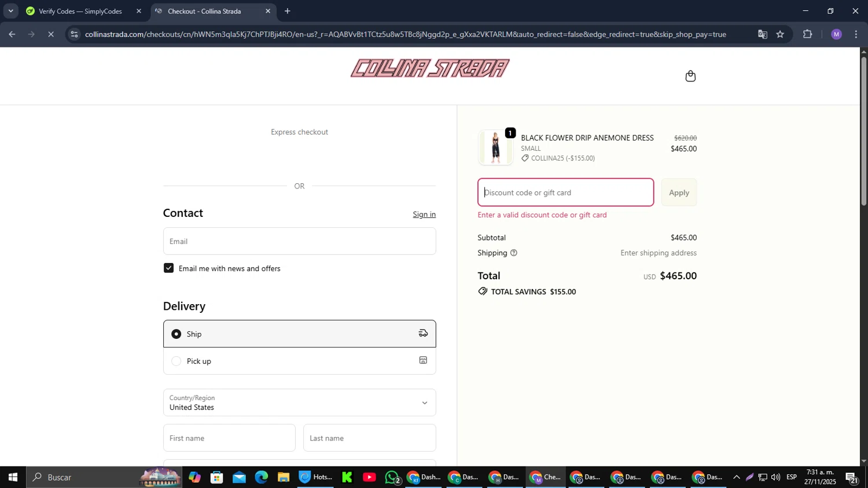The image size is (868, 488).
Task: Switch to Verify Codes — SimplyCodes tab
Action: pyautogui.click(x=79, y=11)
